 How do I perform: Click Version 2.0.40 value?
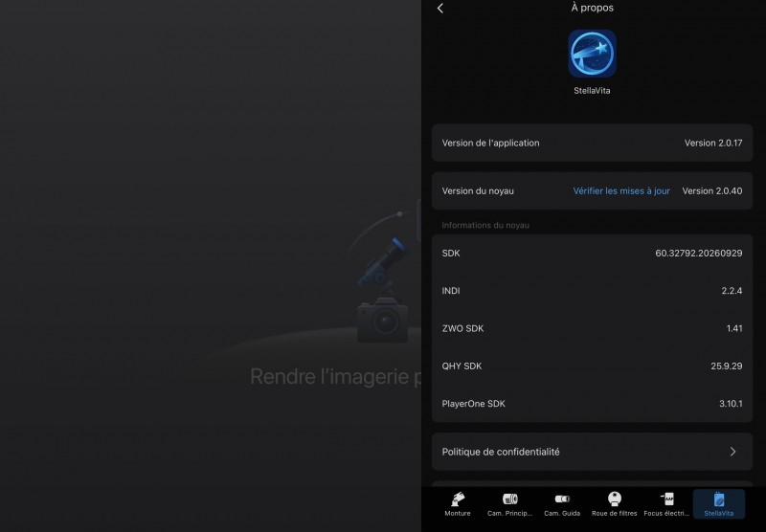coord(712,190)
